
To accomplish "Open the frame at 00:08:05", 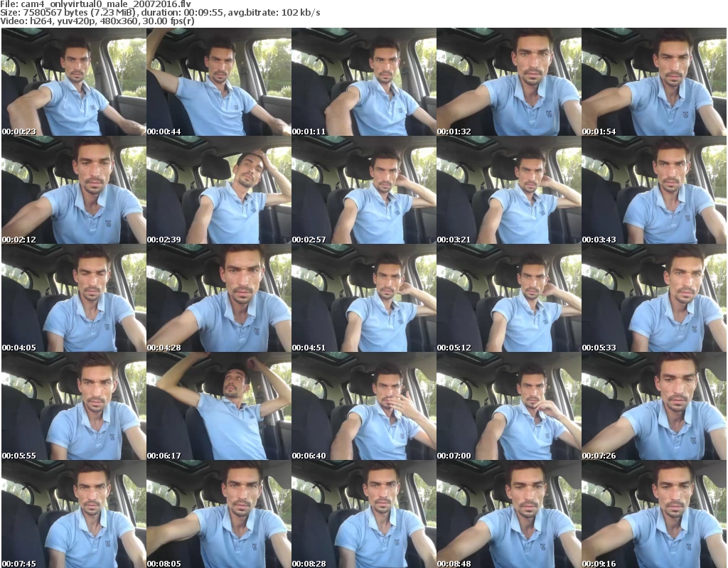I will pyautogui.click(x=219, y=514).
